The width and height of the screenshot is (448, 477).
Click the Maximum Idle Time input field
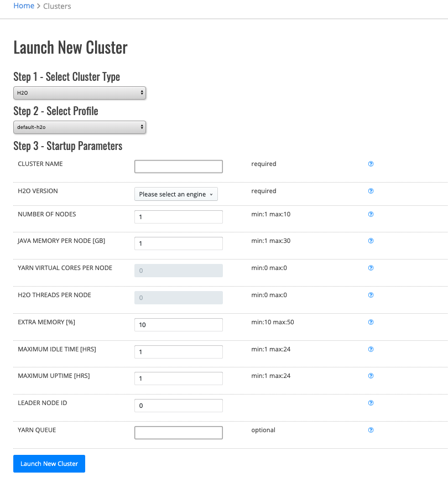[179, 352]
